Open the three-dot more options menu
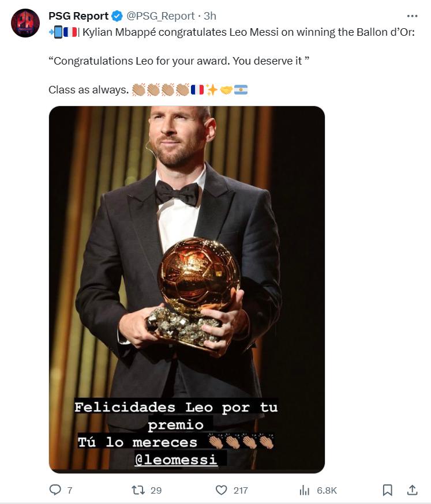This screenshot has height=504, width=431. click(412, 16)
